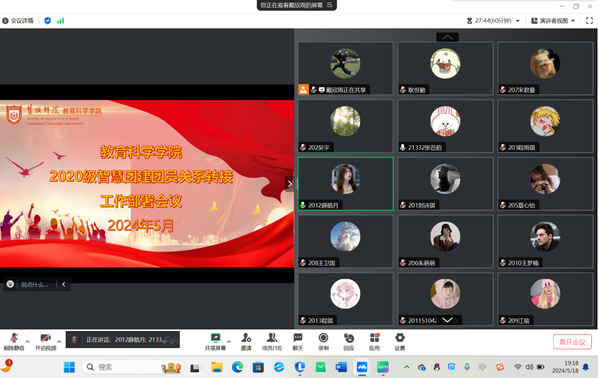
Task: Click the red leave meeting button
Action: [x=572, y=342]
